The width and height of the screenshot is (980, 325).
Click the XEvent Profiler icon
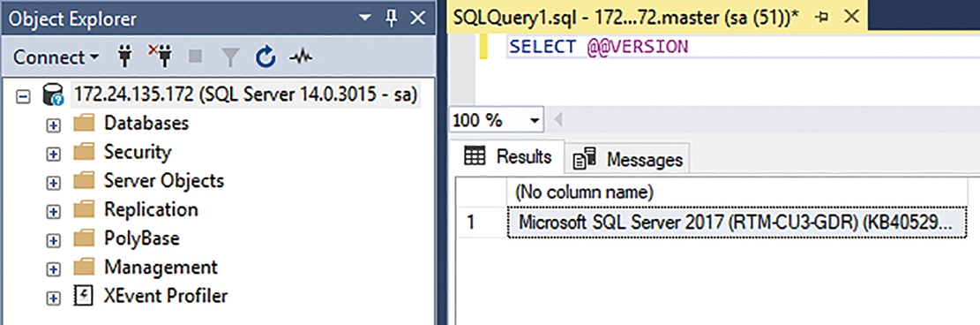point(83,295)
